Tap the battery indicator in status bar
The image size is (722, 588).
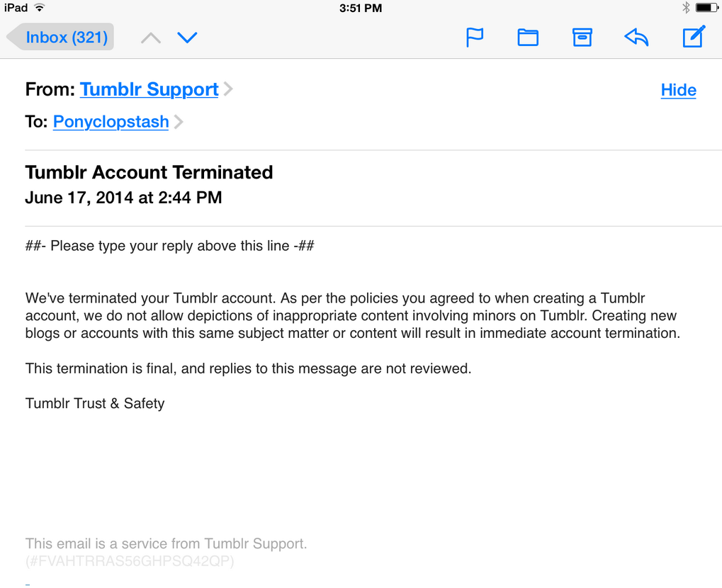click(x=707, y=8)
